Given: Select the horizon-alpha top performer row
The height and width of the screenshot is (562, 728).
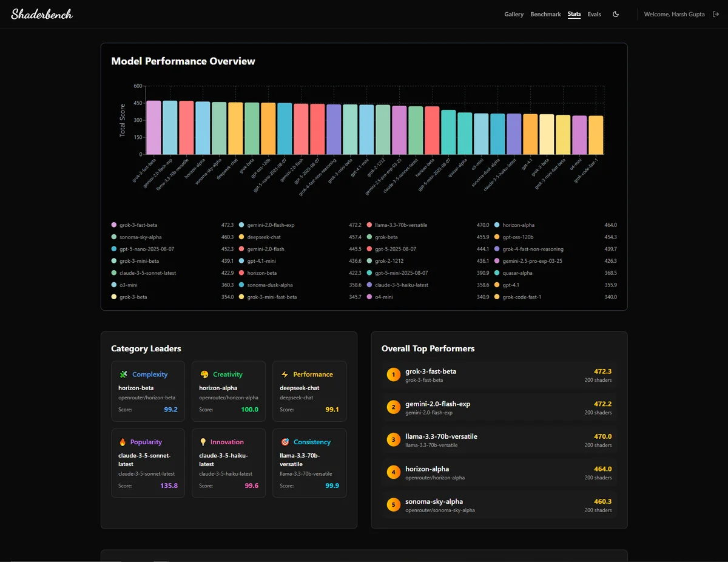Looking at the screenshot, I should 499,473.
